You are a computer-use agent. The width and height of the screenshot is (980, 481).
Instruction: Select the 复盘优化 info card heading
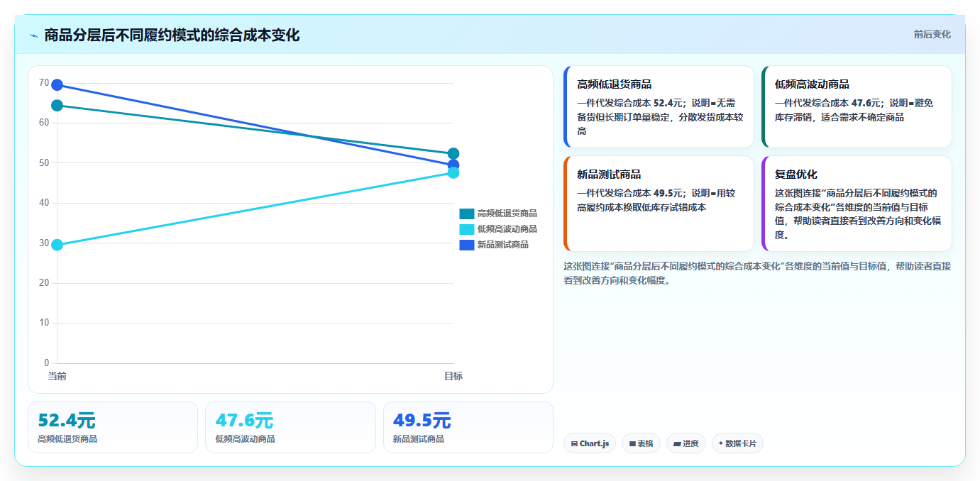[796, 175]
